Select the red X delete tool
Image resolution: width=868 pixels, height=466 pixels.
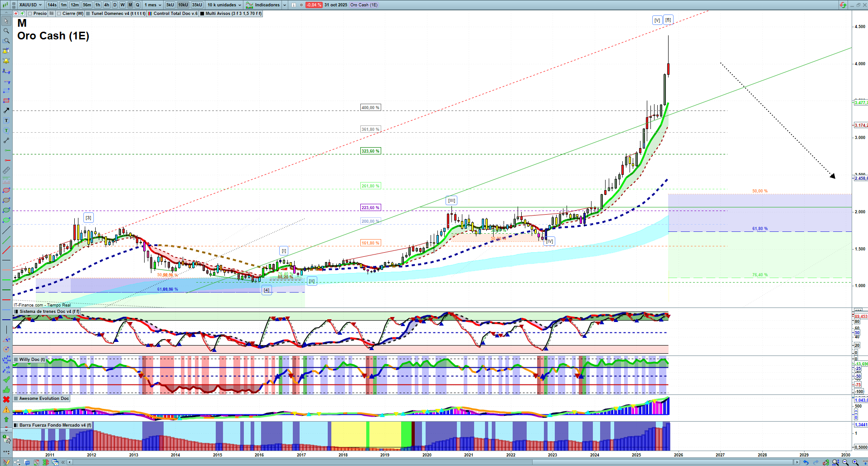[6, 399]
